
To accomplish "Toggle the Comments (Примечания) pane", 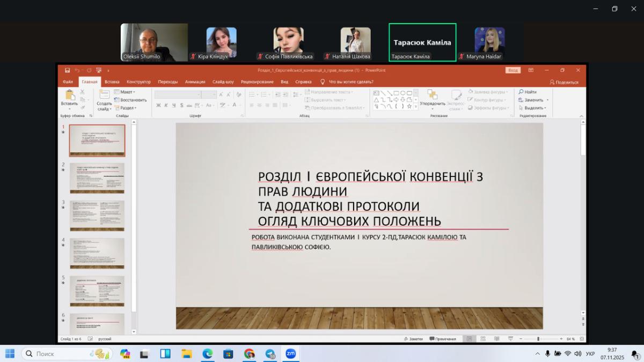I will coord(442,339).
